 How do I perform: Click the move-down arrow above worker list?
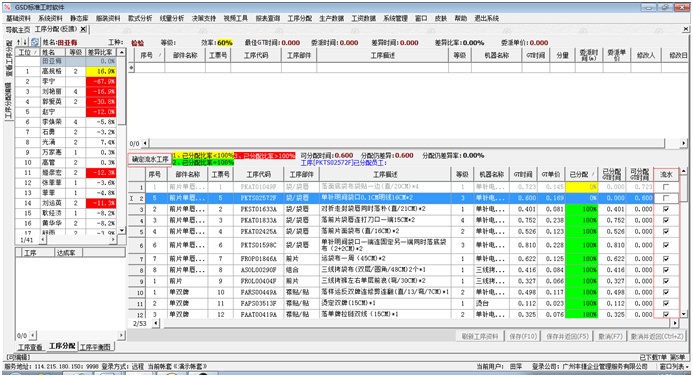click(x=25, y=42)
